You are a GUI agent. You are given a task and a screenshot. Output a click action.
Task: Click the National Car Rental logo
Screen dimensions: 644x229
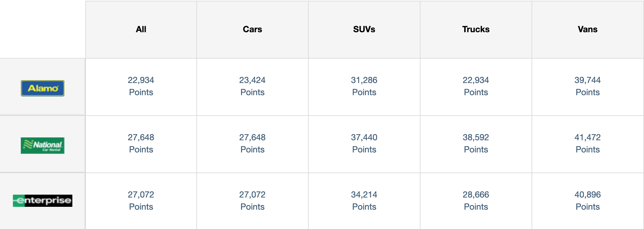pyautogui.click(x=43, y=146)
